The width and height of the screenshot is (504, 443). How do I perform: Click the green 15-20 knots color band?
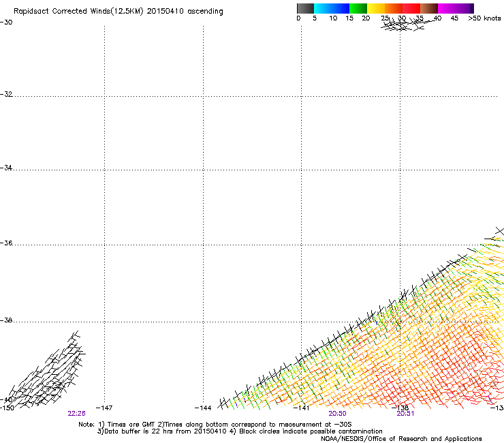[x=358, y=8]
